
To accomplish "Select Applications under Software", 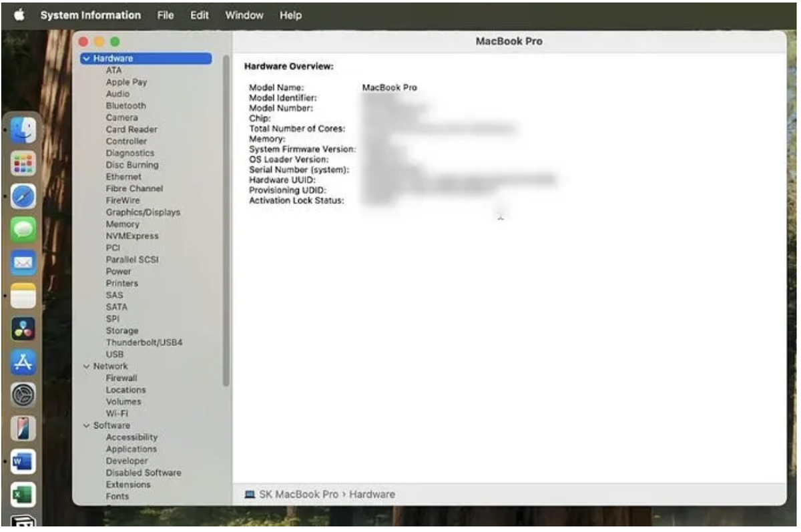I will pos(131,449).
